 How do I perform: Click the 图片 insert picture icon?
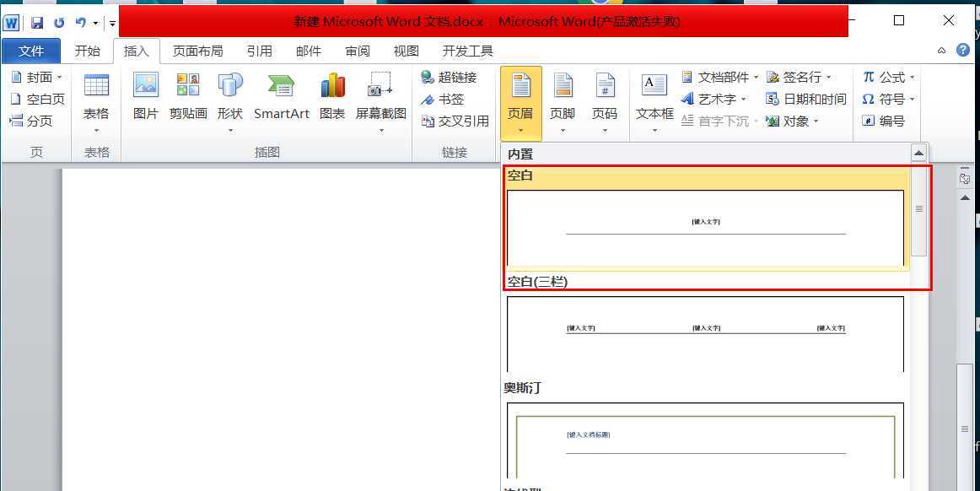[146, 97]
